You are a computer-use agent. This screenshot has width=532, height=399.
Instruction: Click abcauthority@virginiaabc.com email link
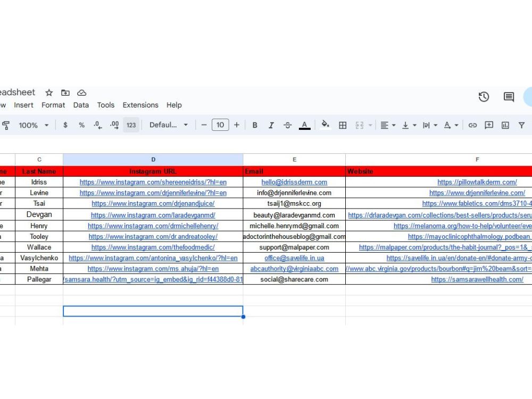coord(294,269)
